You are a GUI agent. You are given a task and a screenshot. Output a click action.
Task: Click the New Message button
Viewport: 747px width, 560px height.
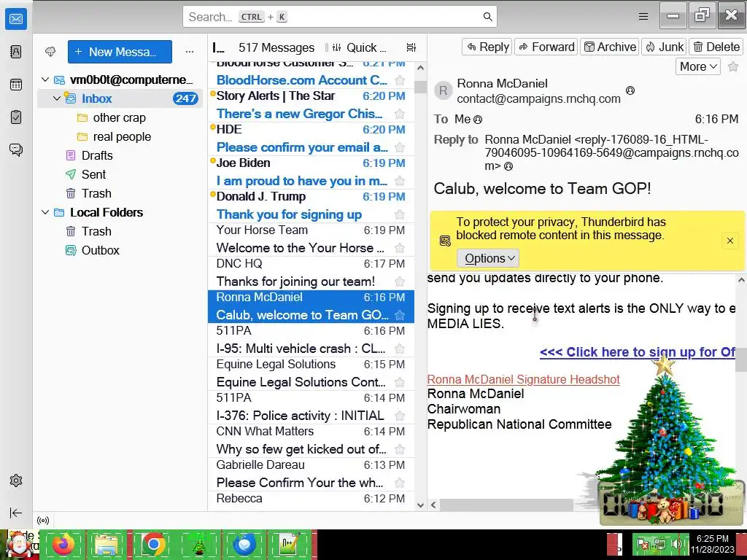pos(120,52)
